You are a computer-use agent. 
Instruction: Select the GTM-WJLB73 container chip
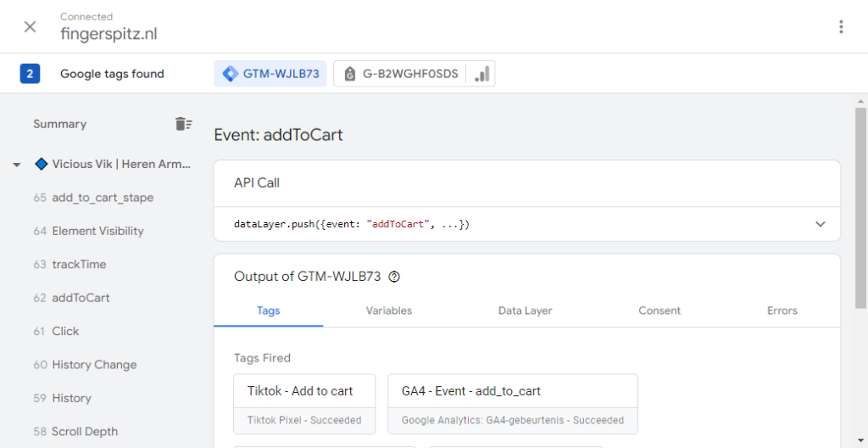tap(270, 74)
